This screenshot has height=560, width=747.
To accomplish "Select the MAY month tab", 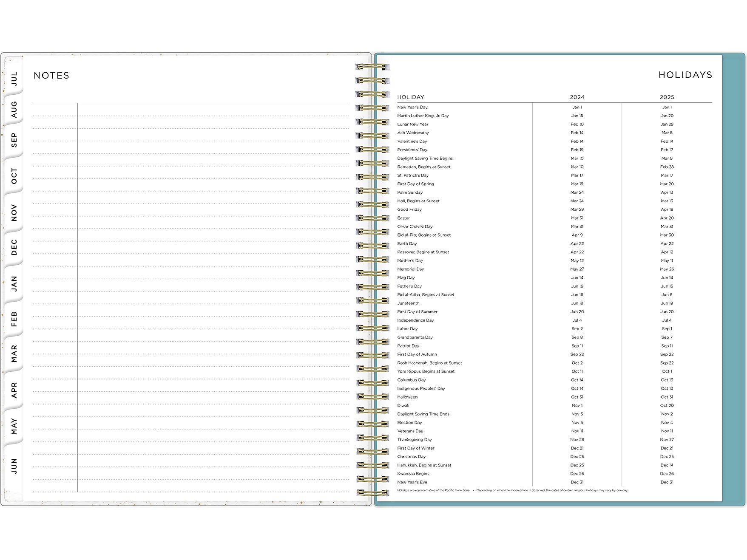I will click(x=14, y=426).
